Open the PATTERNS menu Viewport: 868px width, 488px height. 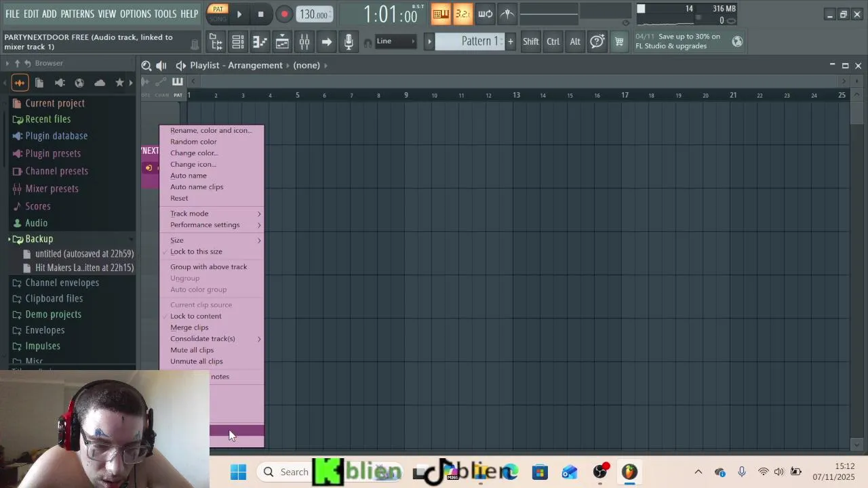click(x=77, y=14)
